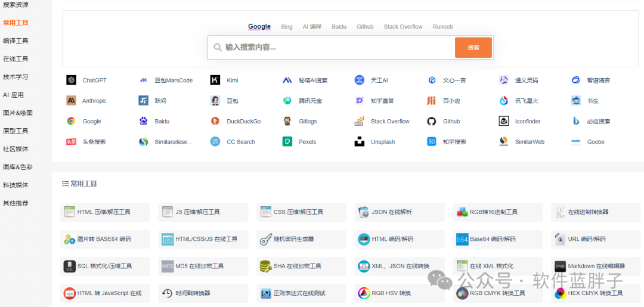Open the Google Chrome-colored icon
Screen dimensions: 644x307
[x=71, y=121]
